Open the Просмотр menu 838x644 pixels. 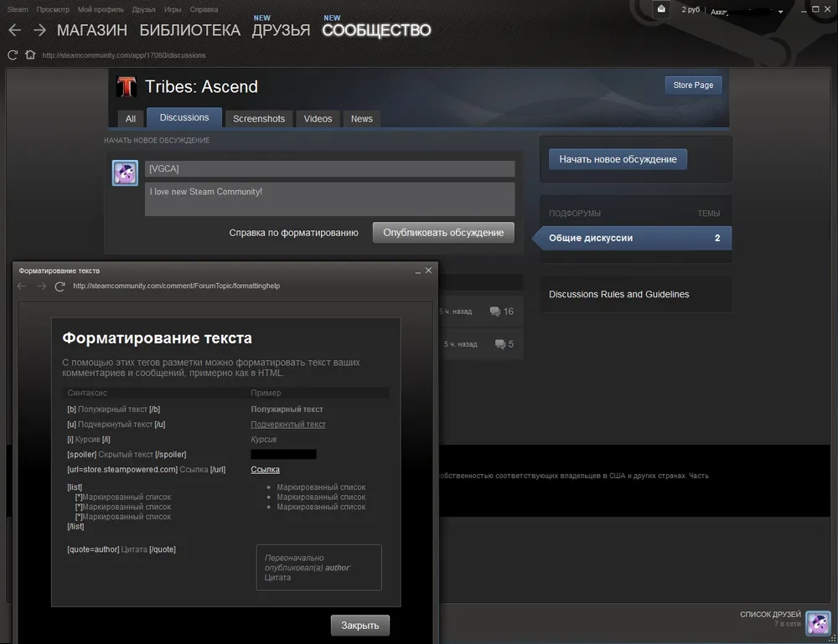[53, 10]
